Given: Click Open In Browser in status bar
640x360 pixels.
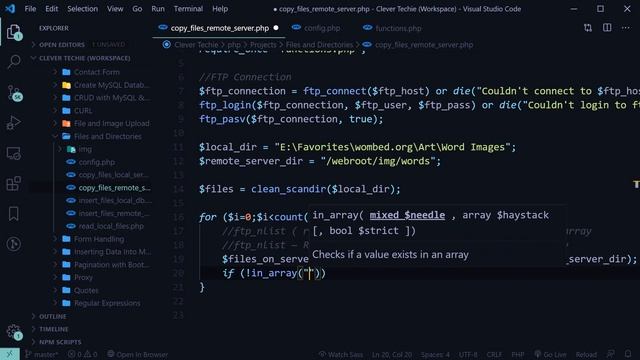Looking at the screenshot, I should click(x=137, y=354).
